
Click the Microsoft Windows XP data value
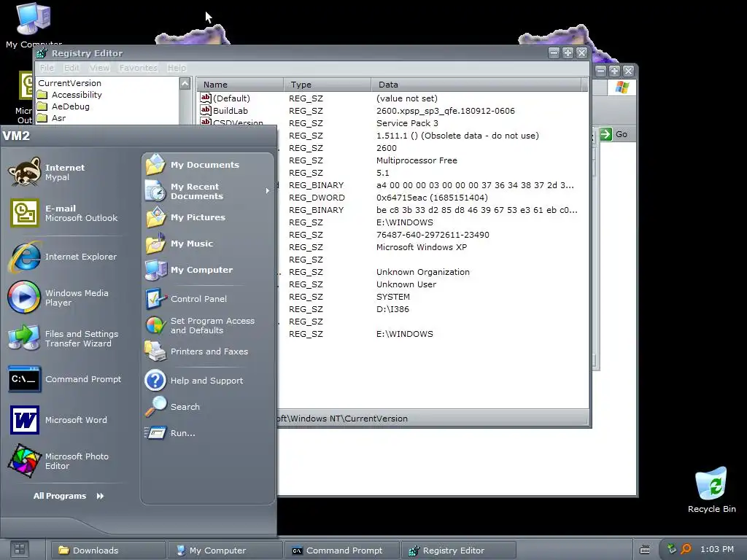[x=422, y=247]
